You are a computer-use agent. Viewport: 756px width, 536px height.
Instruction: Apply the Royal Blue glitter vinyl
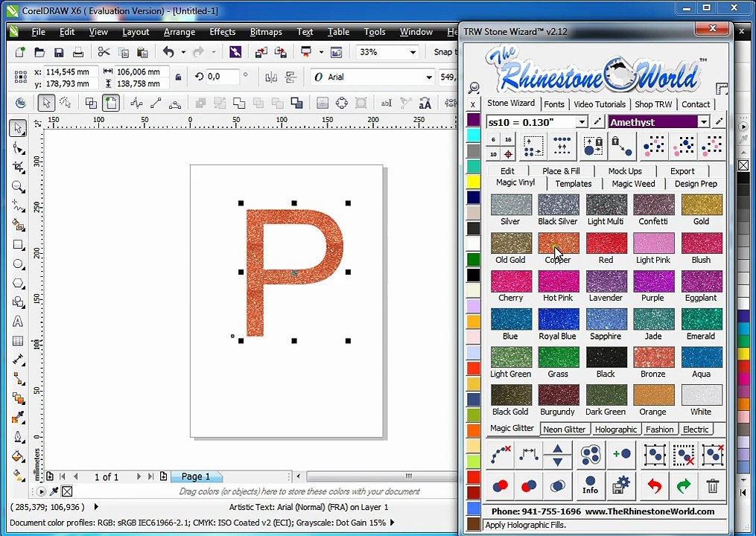(559, 319)
